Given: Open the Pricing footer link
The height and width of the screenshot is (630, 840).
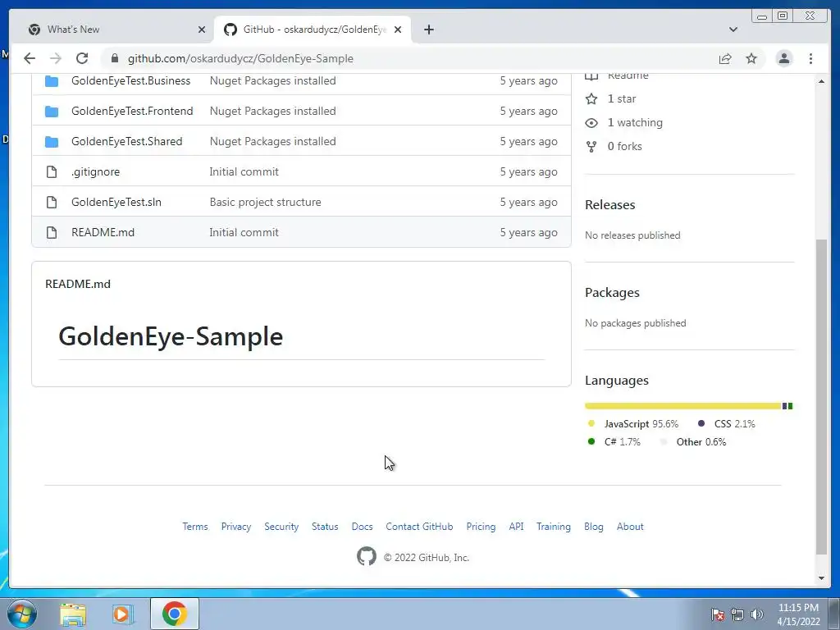Looking at the screenshot, I should click(x=481, y=527).
